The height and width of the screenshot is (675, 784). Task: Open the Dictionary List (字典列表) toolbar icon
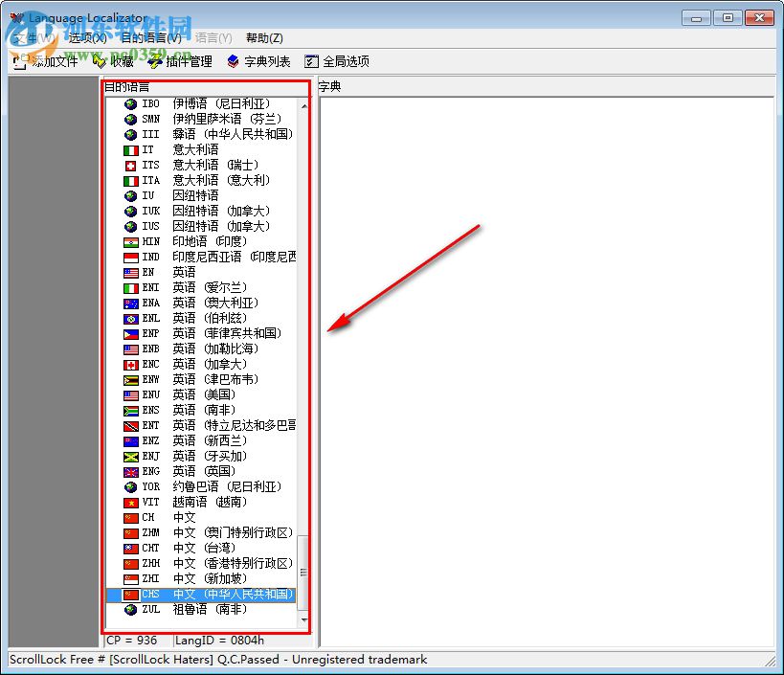(x=233, y=59)
